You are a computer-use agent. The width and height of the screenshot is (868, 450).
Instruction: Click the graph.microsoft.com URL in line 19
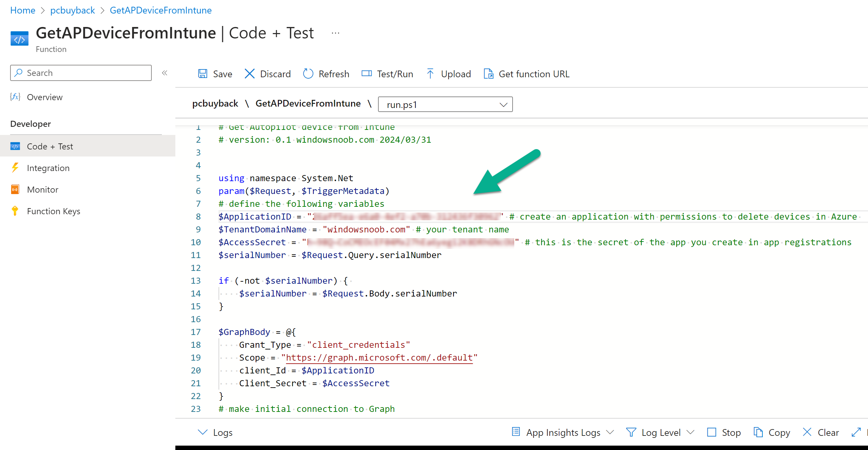(x=379, y=358)
